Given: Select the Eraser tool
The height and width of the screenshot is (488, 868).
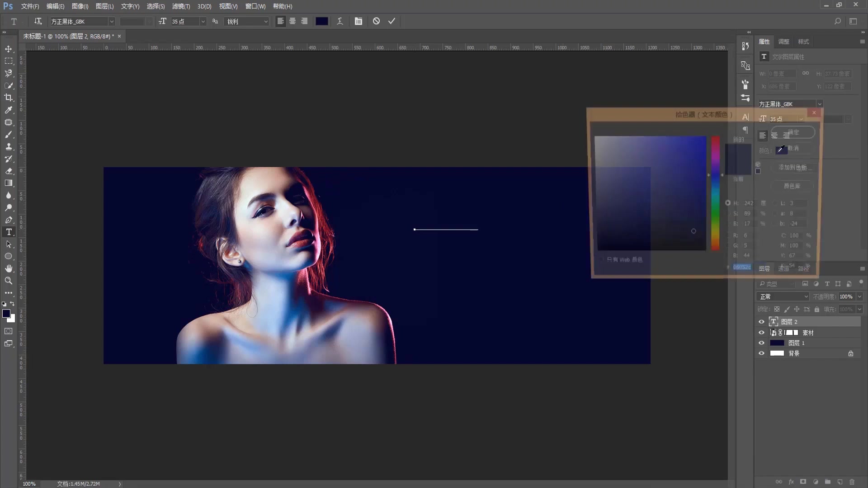Looking at the screenshot, I should coord(9,171).
